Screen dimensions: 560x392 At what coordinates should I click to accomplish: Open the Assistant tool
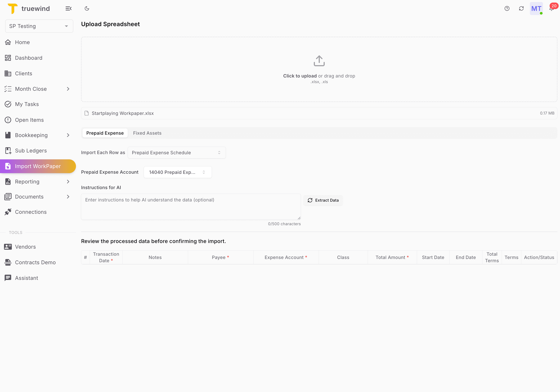click(26, 278)
